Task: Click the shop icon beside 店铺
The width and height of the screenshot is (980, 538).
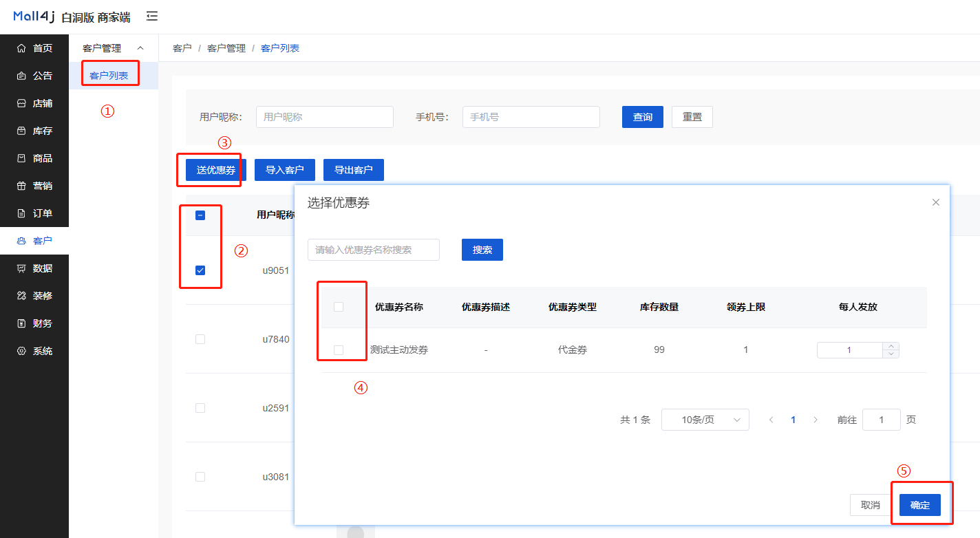Action: (x=21, y=103)
